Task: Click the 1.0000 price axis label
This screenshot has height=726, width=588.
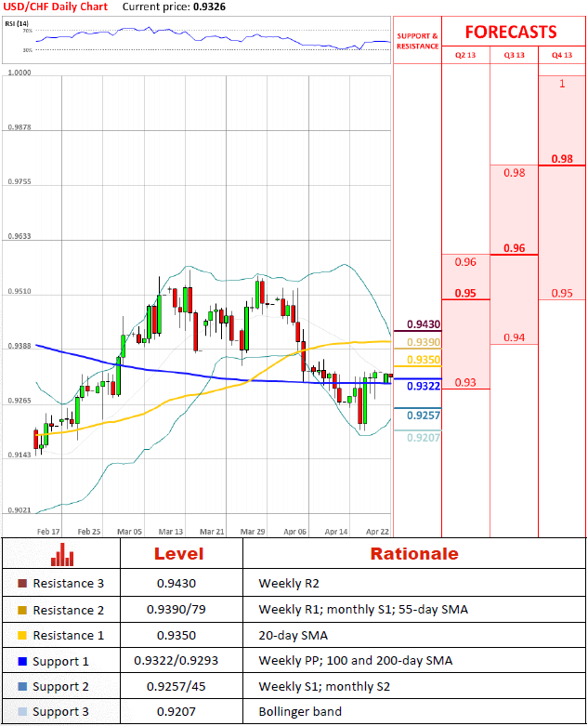Action: 20,73
